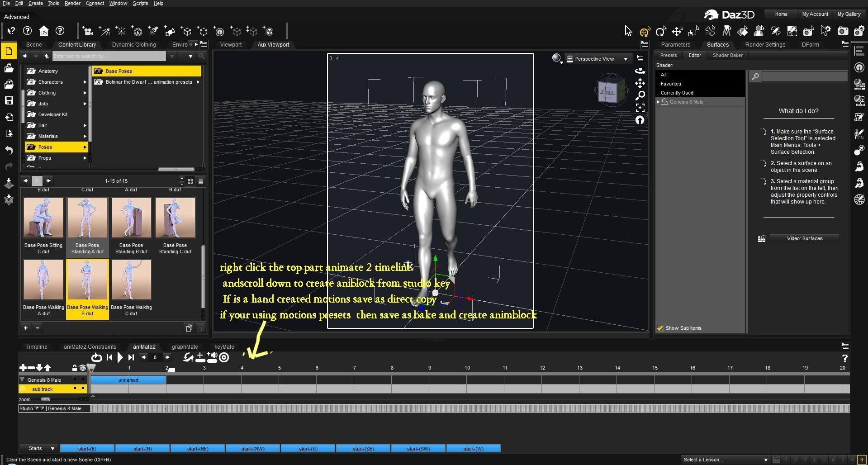
Task: Expand Bolnnar the Dwarf animation presets
Action: pos(198,82)
